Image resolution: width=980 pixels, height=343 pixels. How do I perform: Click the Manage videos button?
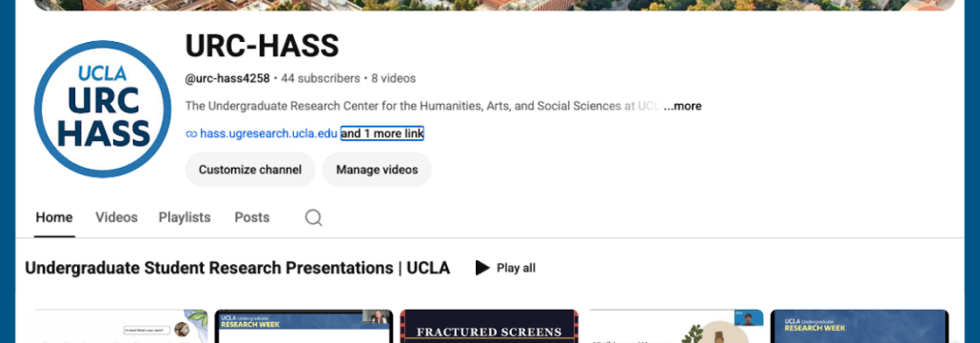(377, 170)
